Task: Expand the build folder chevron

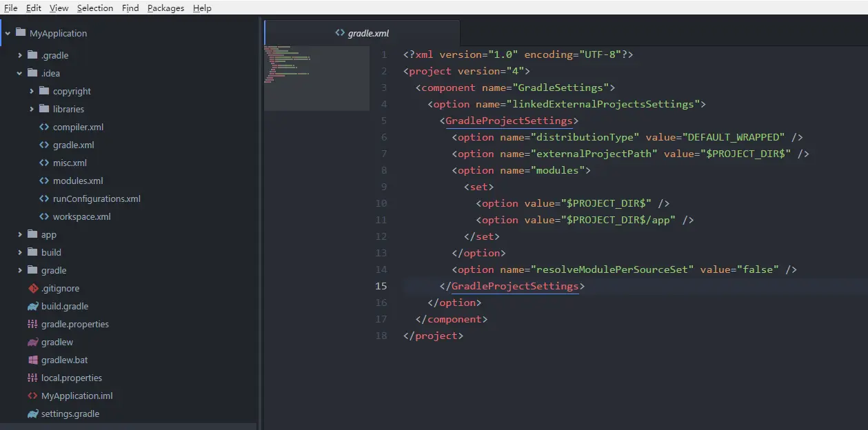Action: [20, 252]
